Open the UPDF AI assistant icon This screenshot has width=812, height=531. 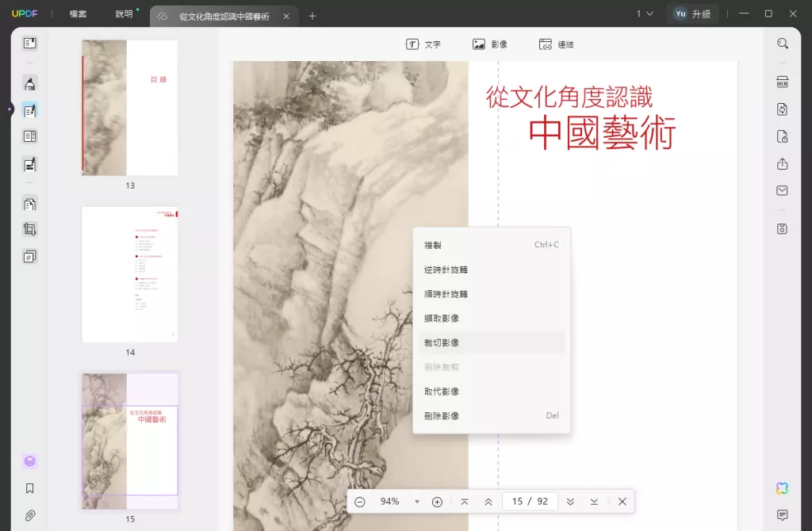click(x=783, y=488)
